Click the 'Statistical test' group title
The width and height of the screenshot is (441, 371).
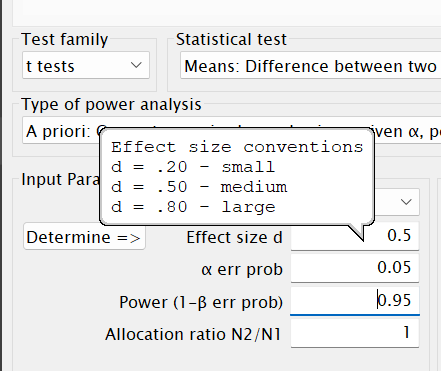click(231, 39)
